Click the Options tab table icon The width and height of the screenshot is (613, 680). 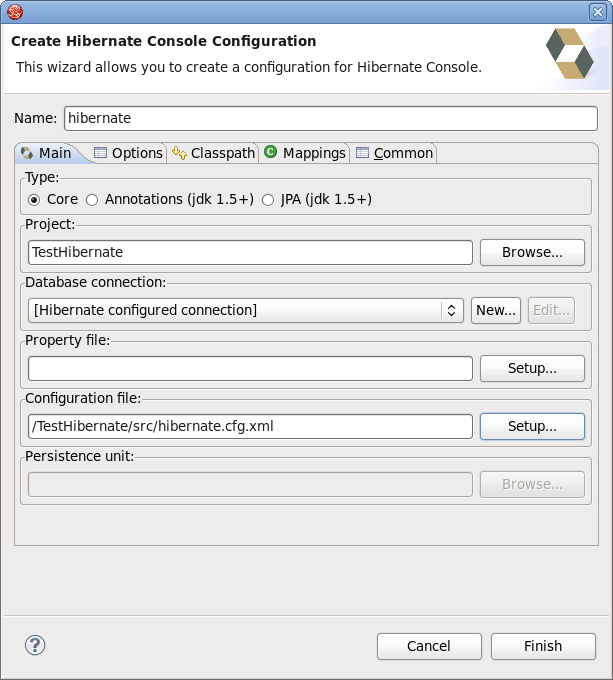100,153
